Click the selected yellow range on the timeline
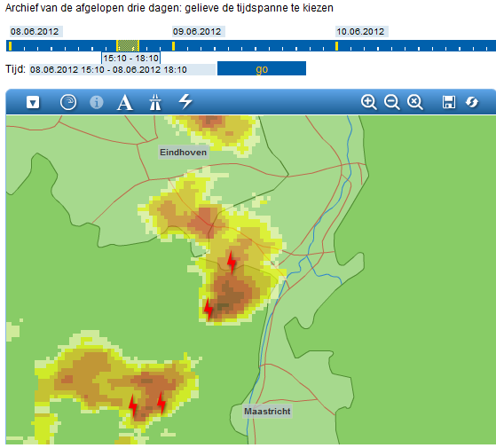The image size is (496, 448). coord(128,46)
